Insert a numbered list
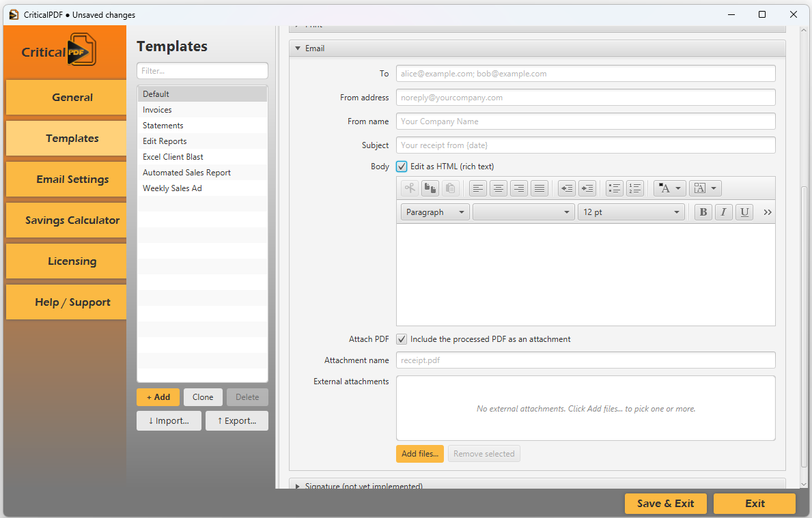 (x=635, y=188)
